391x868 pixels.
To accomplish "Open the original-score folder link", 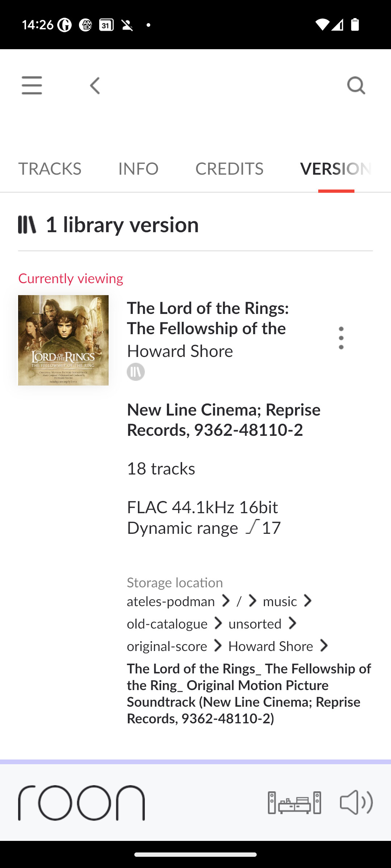I will pos(167,646).
